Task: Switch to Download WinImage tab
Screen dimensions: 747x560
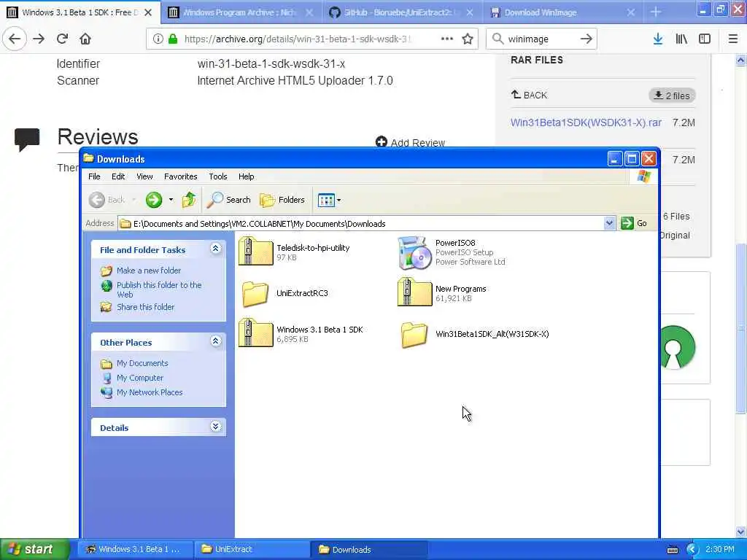Action: coord(562,12)
